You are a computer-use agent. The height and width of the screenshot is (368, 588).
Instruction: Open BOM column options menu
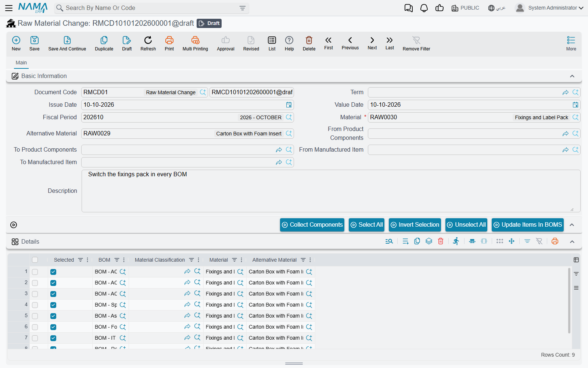[124, 260]
